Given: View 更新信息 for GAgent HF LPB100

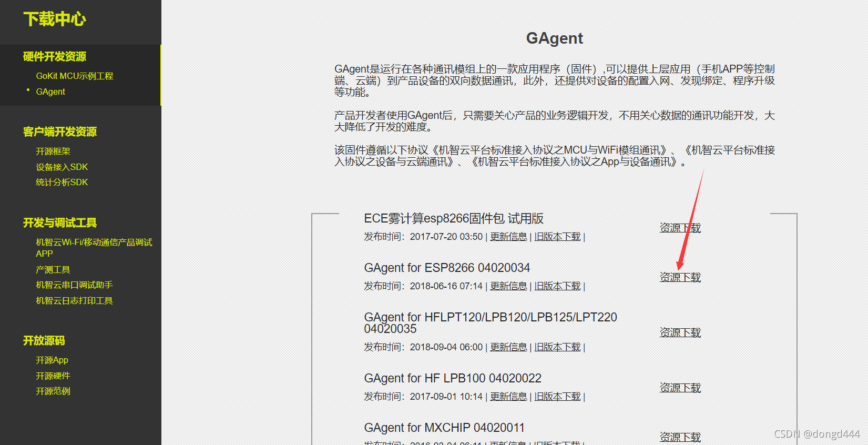Looking at the screenshot, I should 508,397.
